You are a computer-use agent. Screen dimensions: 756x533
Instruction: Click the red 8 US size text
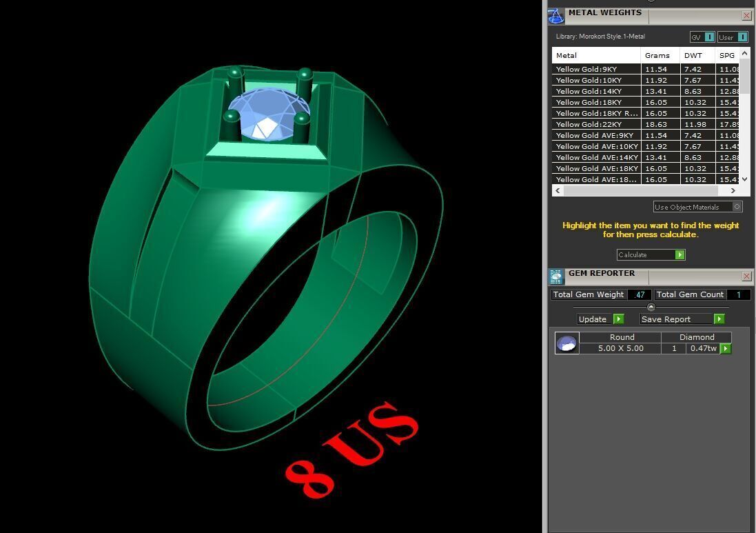coord(353,450)
